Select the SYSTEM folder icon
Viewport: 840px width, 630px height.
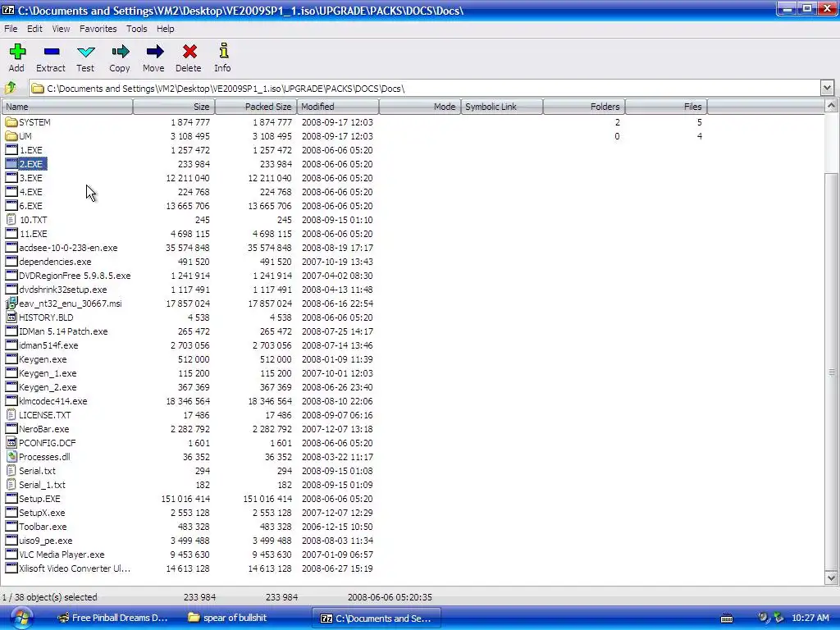coord(11,122)
